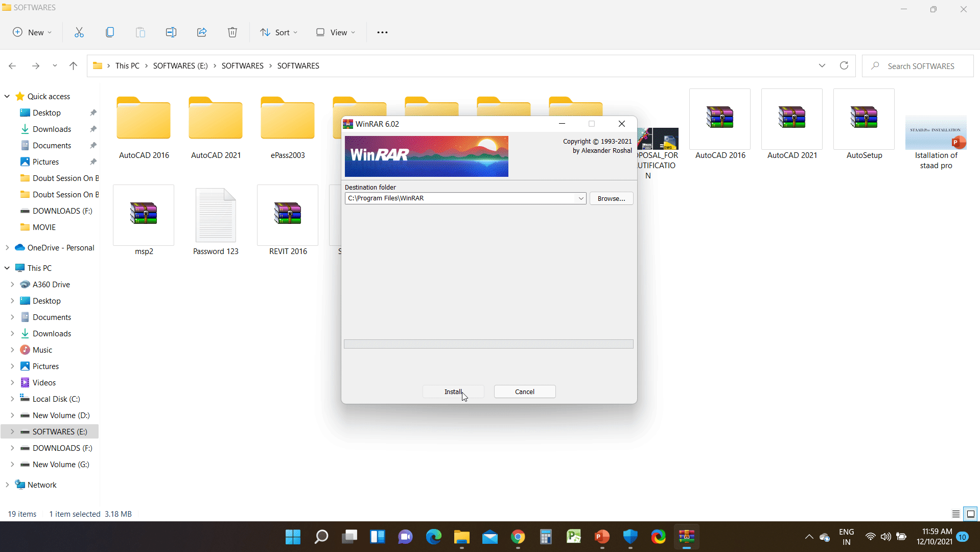
Task: Expand OneDrive - Personal
Action: (7, 247)
